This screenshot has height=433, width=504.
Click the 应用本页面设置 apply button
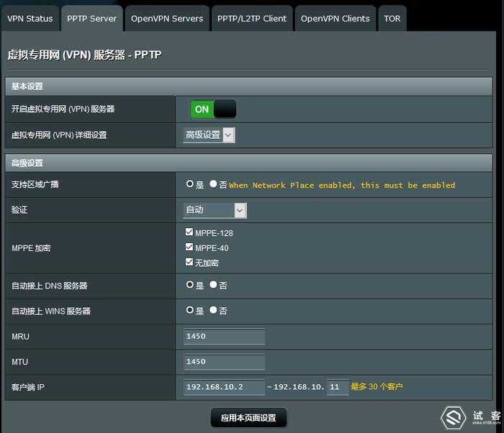click(248, 418)
